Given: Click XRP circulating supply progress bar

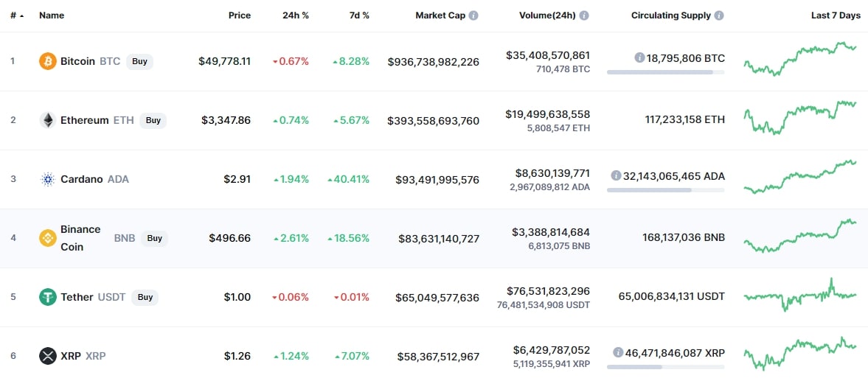Looking at the screenshot, I should coord(665,366).
